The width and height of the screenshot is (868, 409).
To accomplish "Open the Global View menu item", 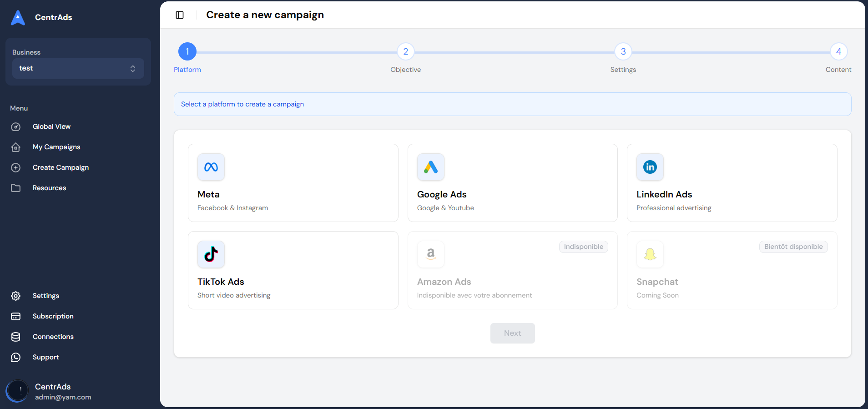I will [51, 126].
